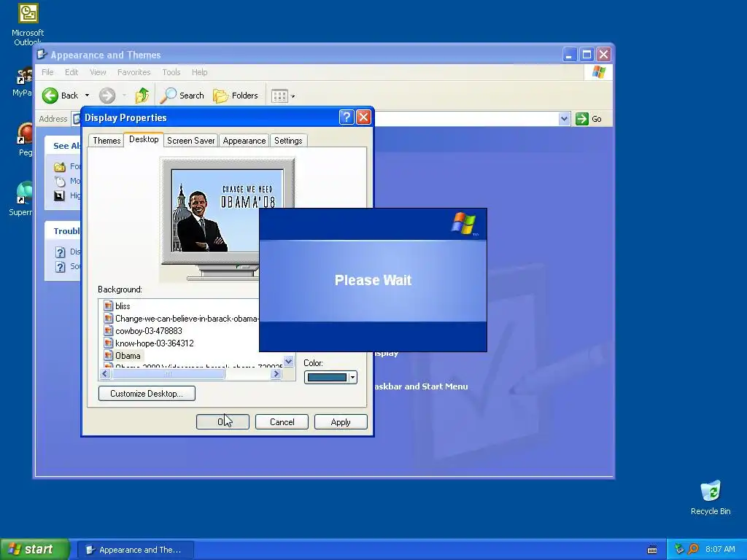Switch to the Screen Saver tab
The image size is (747, 560).
pos(190,141)
